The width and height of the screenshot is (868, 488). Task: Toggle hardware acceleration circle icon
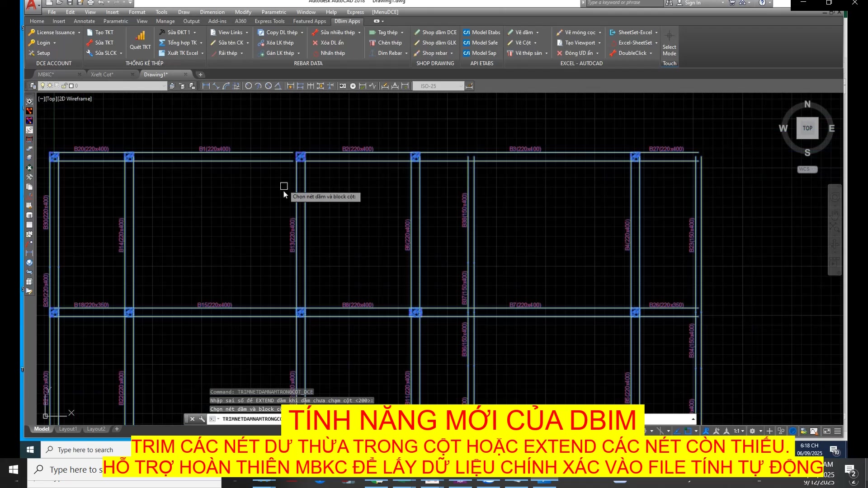tap(793, 431)
